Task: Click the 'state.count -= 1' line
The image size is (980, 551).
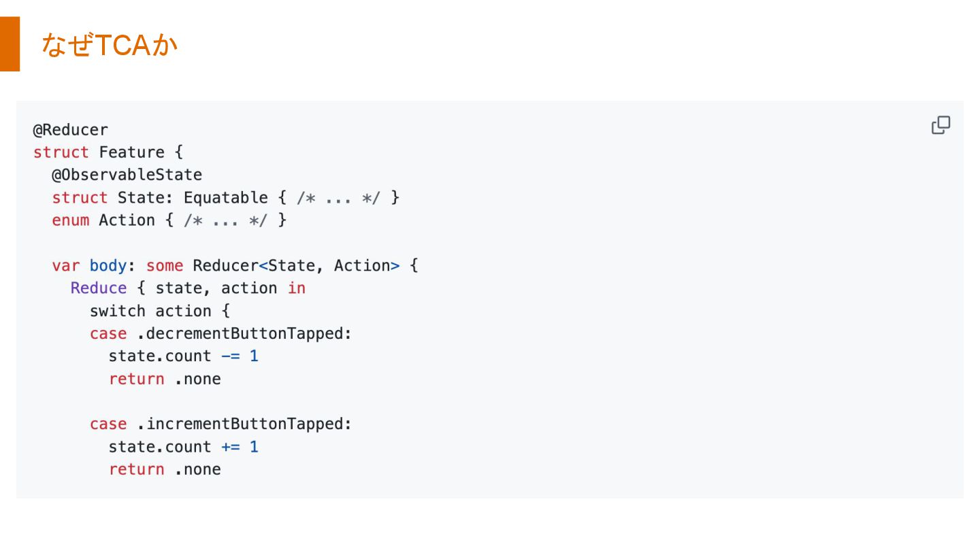Action: [x=184, y=356]
